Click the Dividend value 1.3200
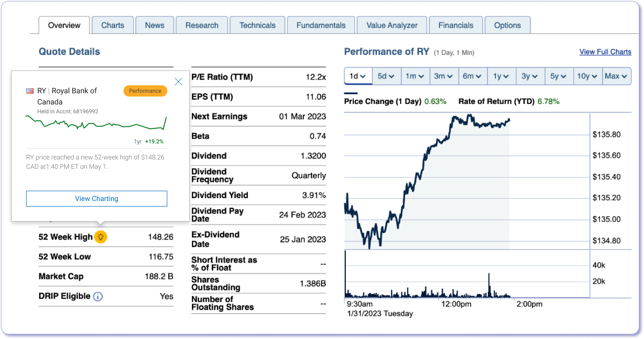Screen dimensions: 644x339 313,156
